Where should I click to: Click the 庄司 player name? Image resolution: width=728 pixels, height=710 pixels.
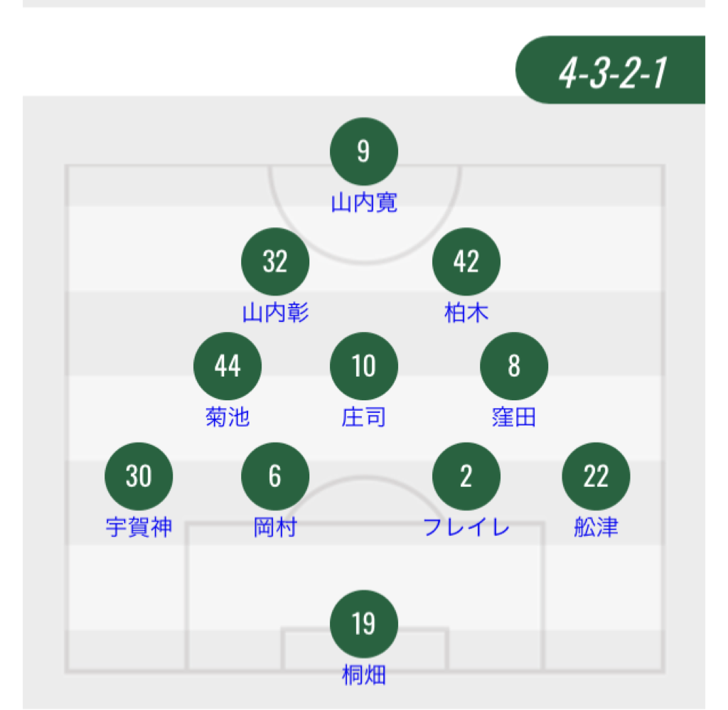pos(363,417)
